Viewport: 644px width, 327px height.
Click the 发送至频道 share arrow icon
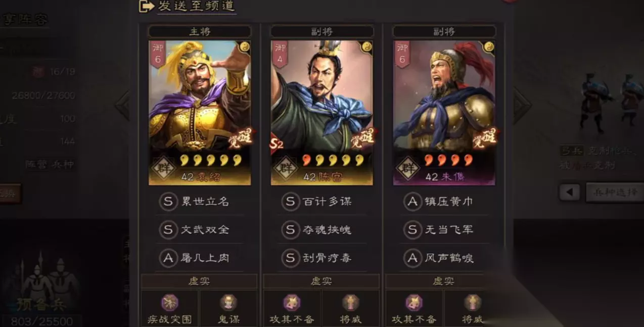[146, 6]
